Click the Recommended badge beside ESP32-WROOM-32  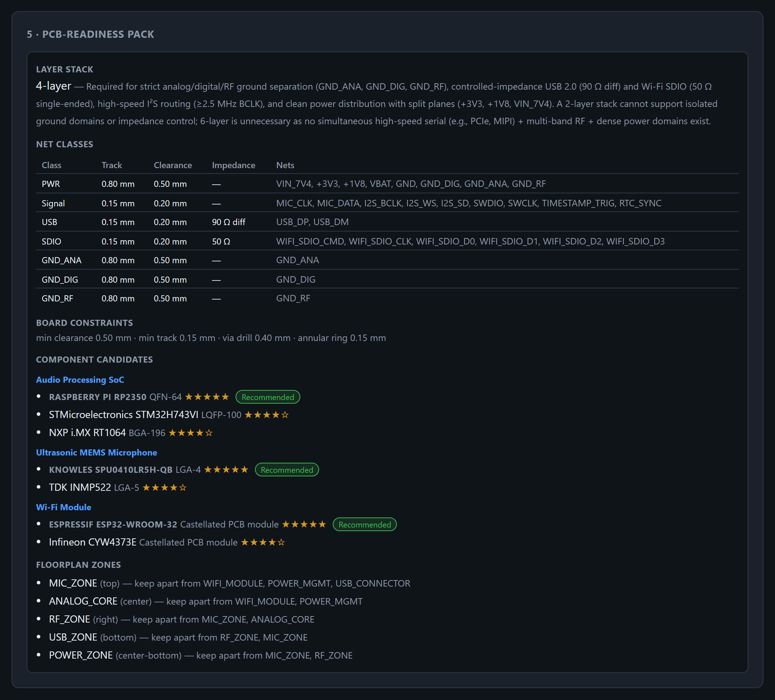pos(364,524)
